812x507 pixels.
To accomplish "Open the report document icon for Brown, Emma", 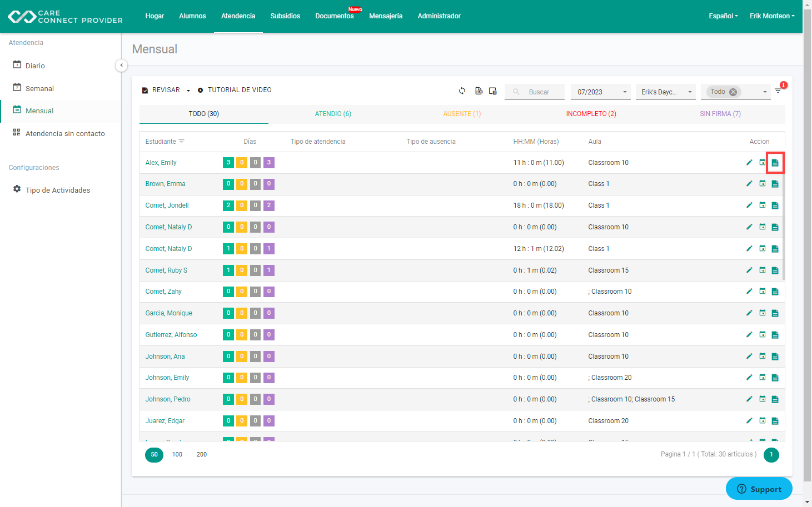I will (775, 184).
